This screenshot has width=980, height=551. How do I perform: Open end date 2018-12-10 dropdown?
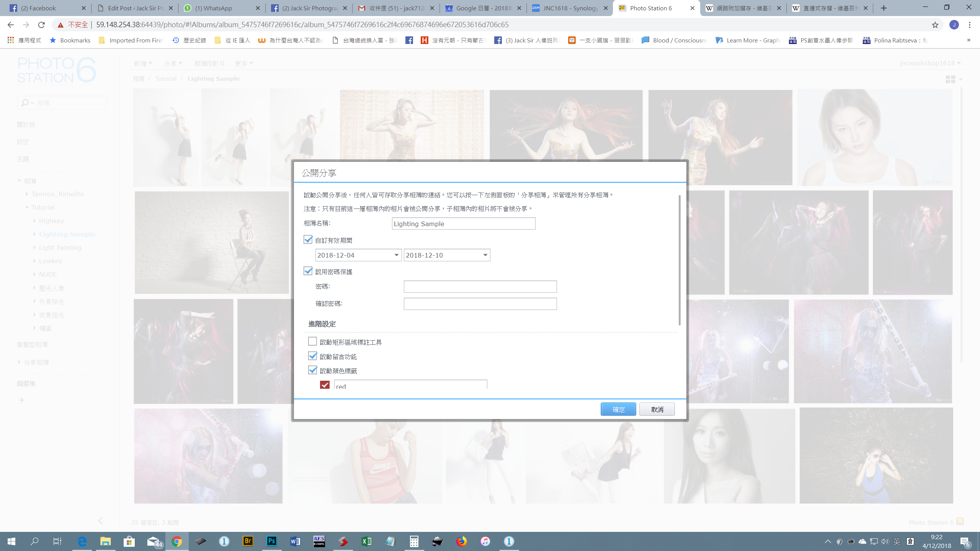click(485, 255)
